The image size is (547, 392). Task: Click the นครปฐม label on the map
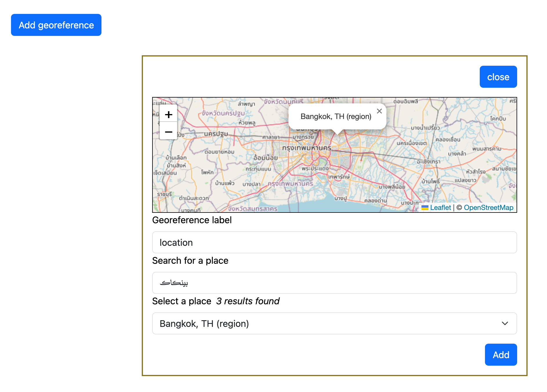coord(216,134)
